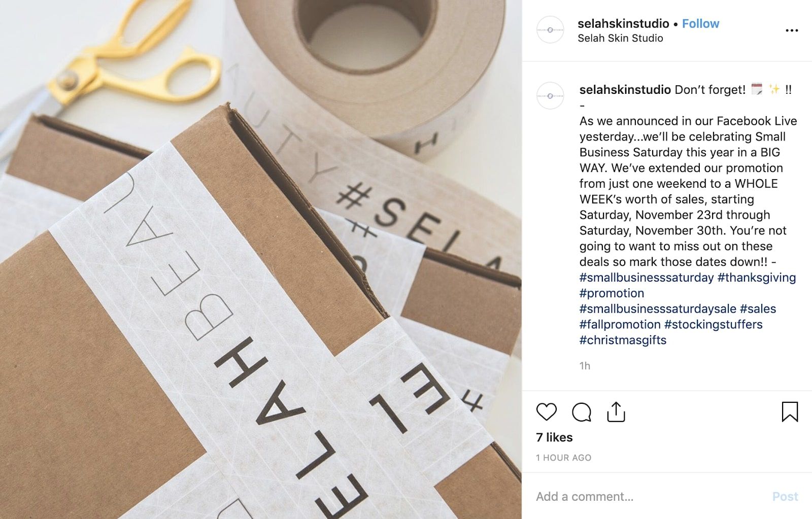Click the Add a comment field
Image resolution: width=812 pixels, height=519 pixels.
point(650,497)
